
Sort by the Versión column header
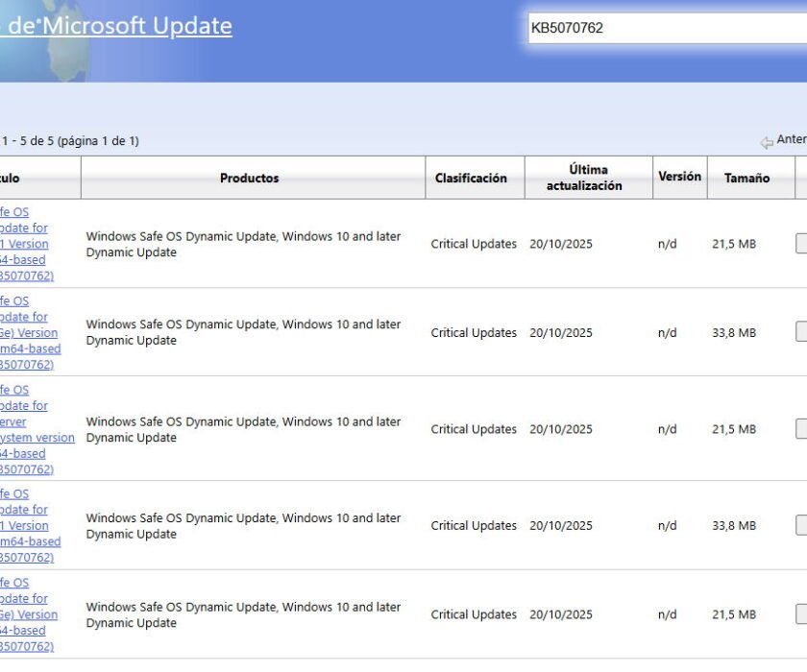(680, 177)
